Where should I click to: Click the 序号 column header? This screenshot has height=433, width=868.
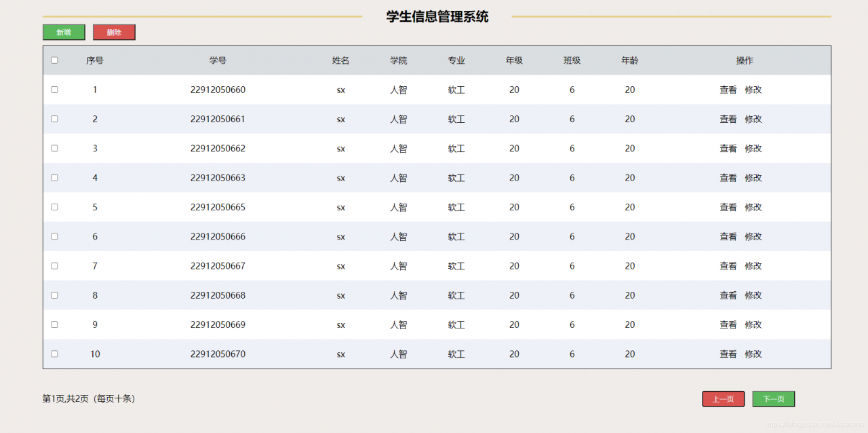(95, 60)
